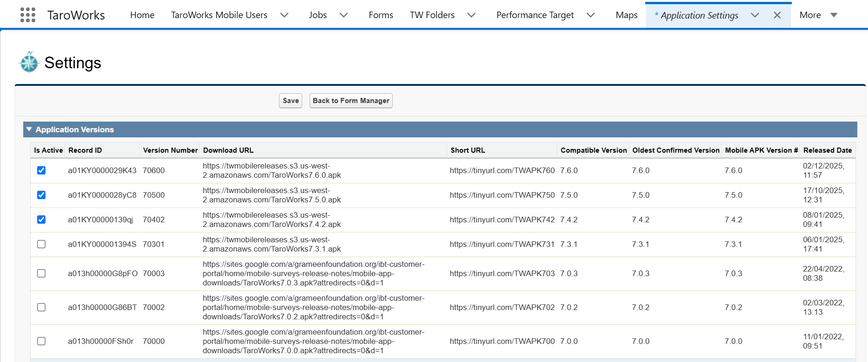Click short URL https://tinyurl.com/TWAPK700
The width and height of the screenshot is (868, 362).
click(x=502, y=341)
